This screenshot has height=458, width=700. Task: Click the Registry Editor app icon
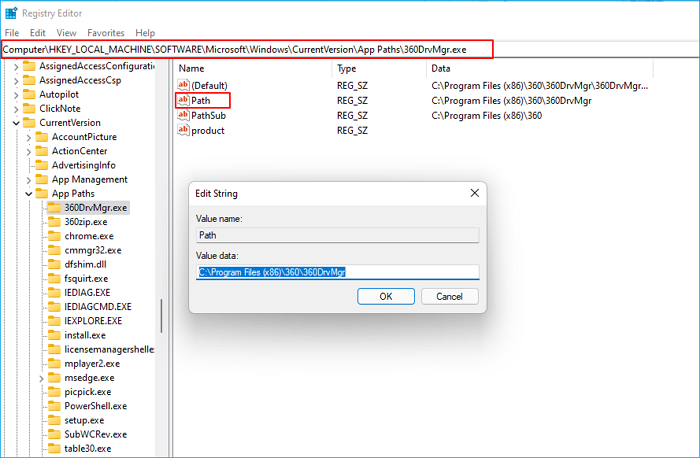[11, 13]
